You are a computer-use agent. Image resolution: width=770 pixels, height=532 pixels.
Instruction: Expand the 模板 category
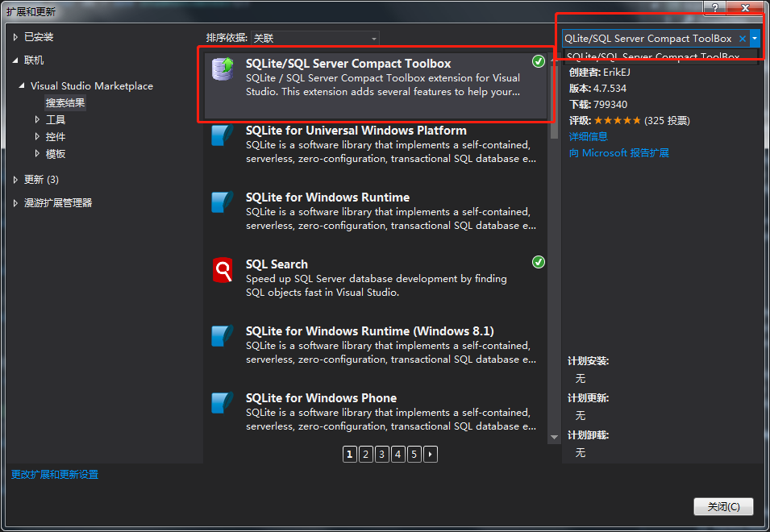pos(37,154)
